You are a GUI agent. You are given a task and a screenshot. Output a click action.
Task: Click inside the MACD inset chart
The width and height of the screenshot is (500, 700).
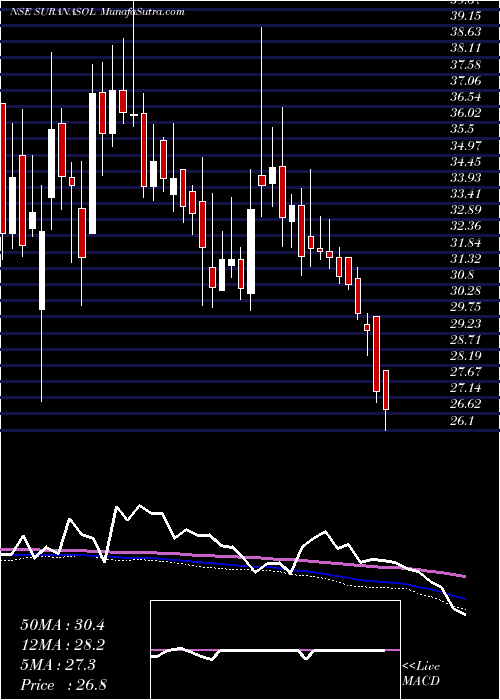(x=275, y=650)
